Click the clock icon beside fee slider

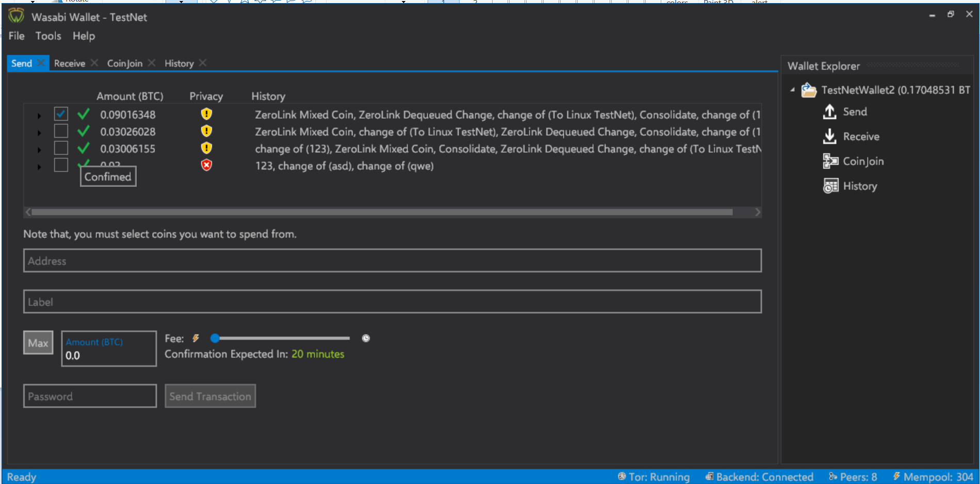(x=366, y=338)
